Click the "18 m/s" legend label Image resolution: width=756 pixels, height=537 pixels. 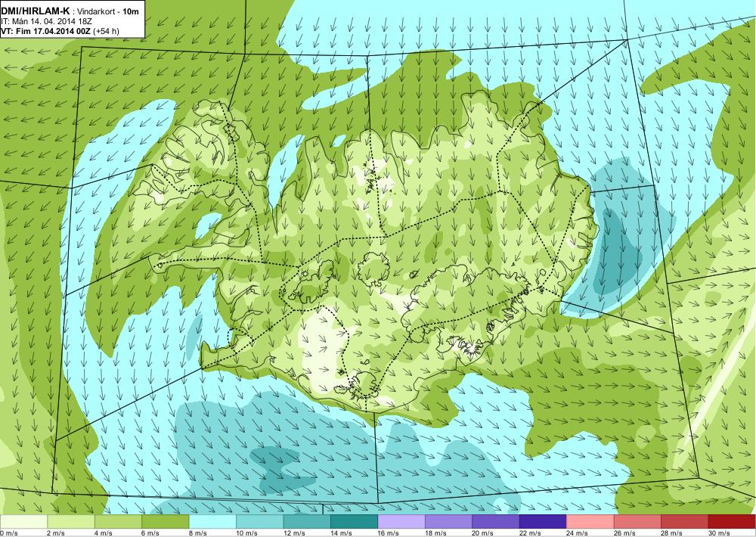pos(435,533)
